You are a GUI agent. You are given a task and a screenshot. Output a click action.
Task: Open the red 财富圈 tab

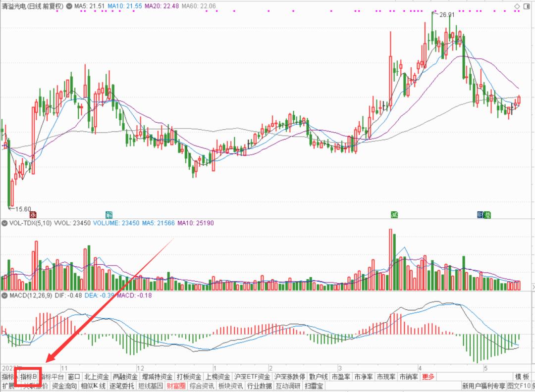tap(176, 386)
